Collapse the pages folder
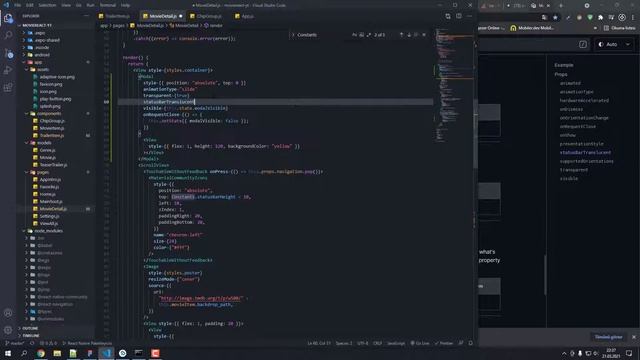This screenshot has height=360, width=640. click(x=43, y=172)
